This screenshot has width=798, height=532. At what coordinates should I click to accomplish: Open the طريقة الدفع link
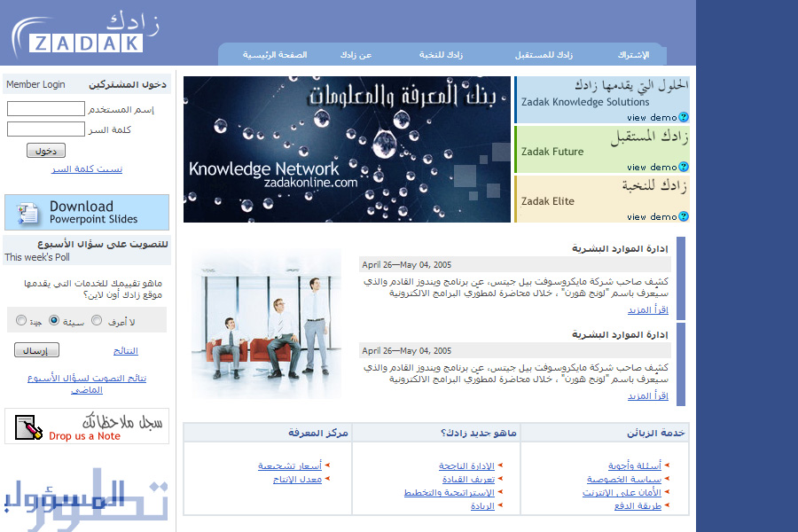click(x=638, y=505)
